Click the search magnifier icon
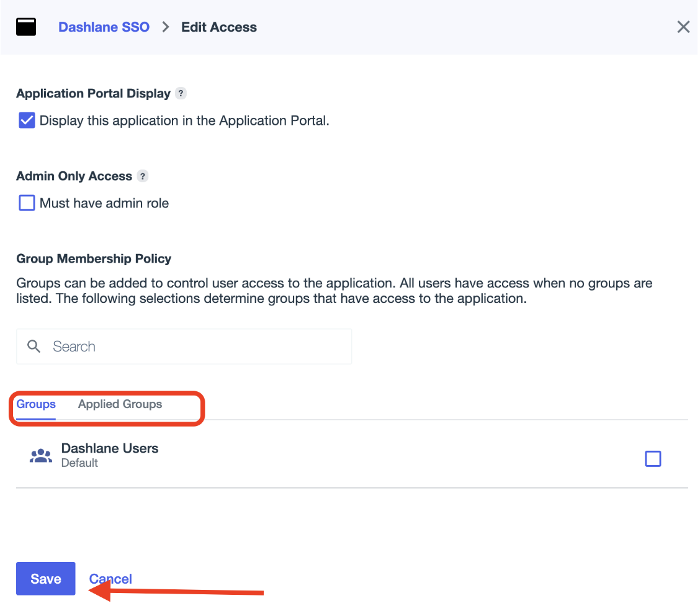 pyautogui.click(x=35, y=346)
